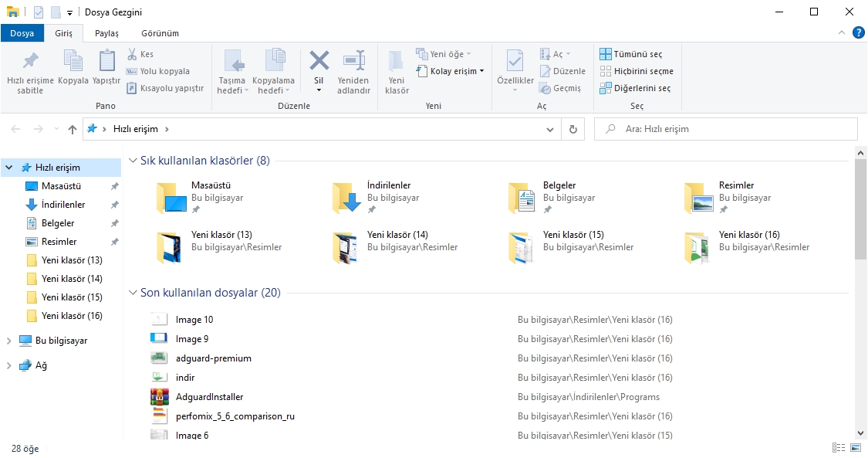Click the Sil delete X icon
The height and width of the screenshot is (458, 868).
click(x=319, y=60)
